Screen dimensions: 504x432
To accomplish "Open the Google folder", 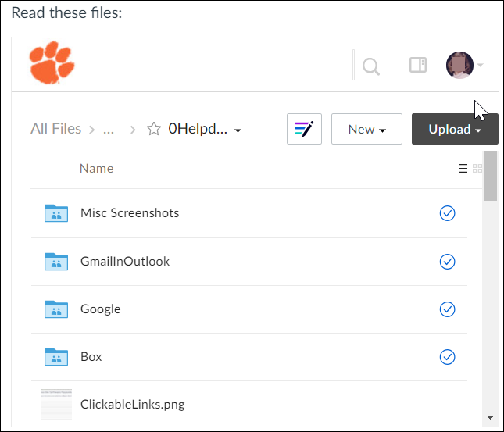I will point(100,309).
